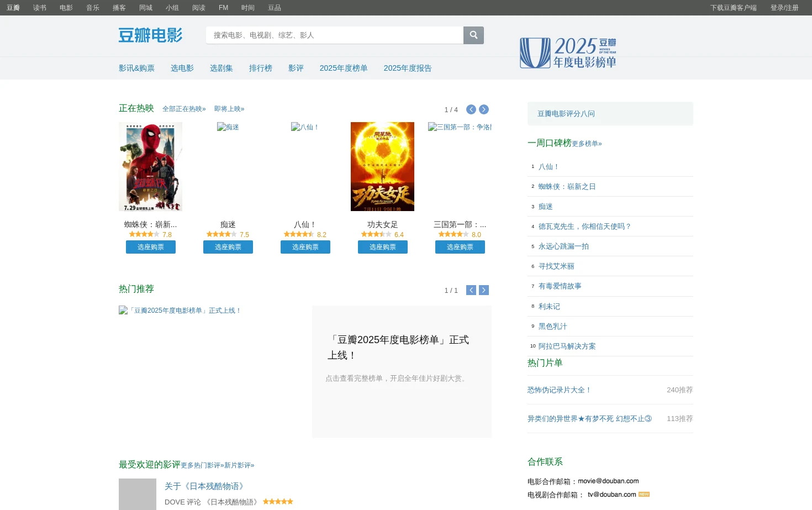Focus the movie search input field

(x=335, y=35)
